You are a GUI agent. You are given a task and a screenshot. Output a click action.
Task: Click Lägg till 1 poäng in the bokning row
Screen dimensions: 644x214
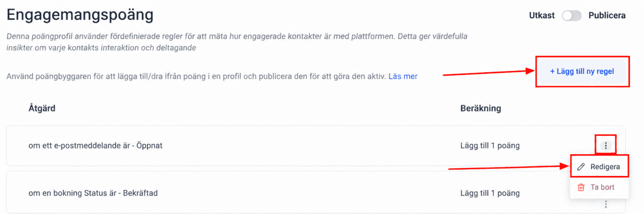point(490,193)
